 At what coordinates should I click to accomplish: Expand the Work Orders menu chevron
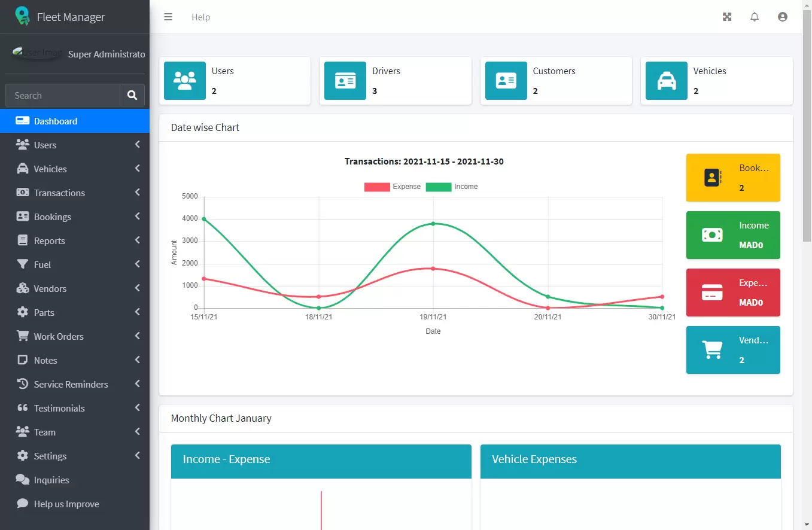coord(138,336)
